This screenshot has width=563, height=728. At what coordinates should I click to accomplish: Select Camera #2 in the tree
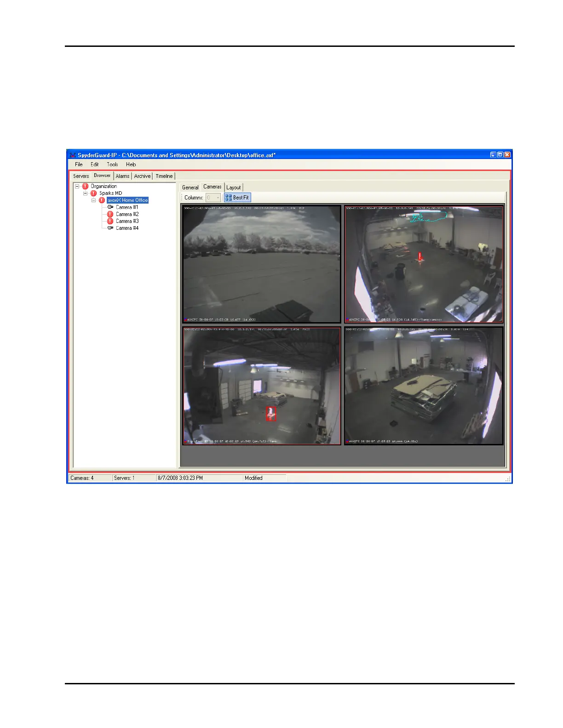[x=127, y=214]
